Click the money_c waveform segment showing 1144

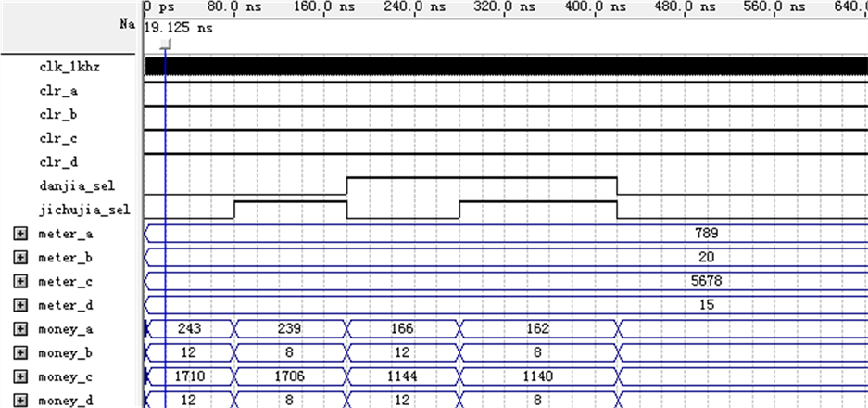tap(402, 377)
